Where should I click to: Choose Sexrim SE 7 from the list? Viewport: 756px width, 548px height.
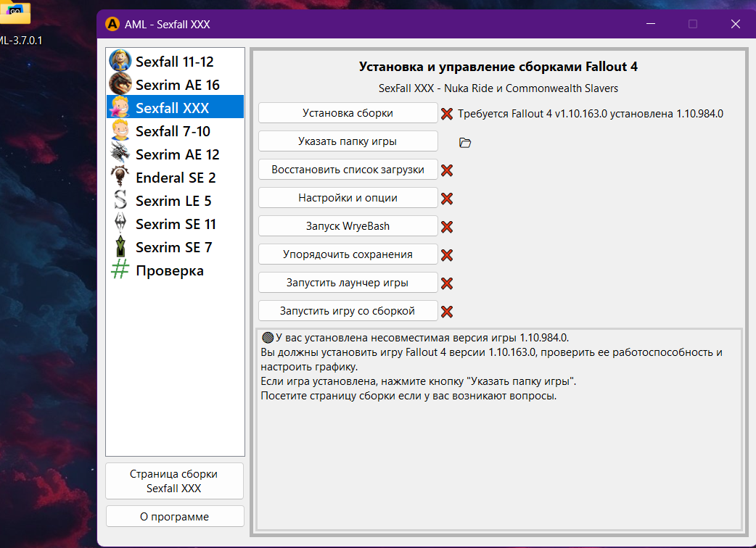pyautogui.click(x=173, y=247)
